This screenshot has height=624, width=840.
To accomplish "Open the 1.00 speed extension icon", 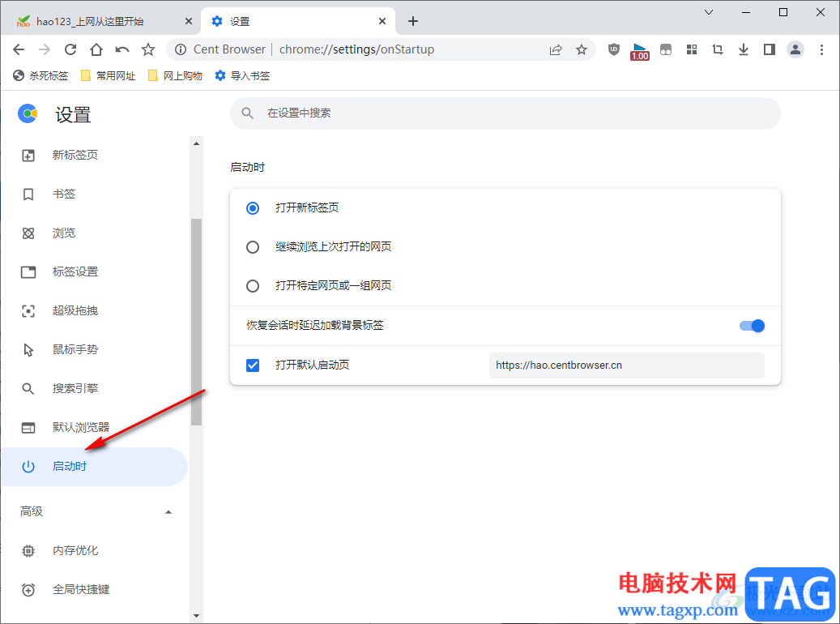I will click(x=640, y=52).
